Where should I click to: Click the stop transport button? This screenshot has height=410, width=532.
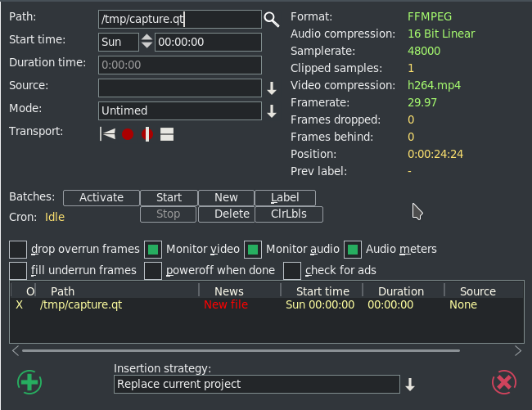pyautogui.click(x=167, y=134)
